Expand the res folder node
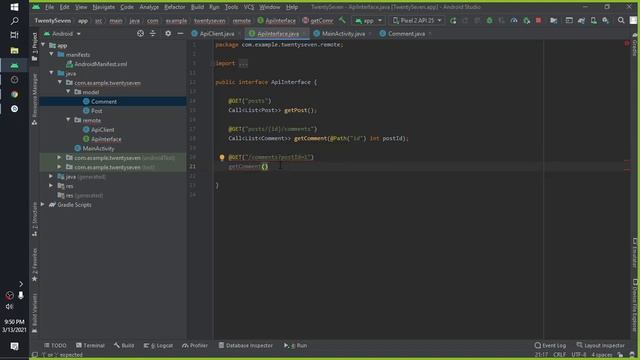The height and width of the screenshot is (360, 640). coord(51,186)
